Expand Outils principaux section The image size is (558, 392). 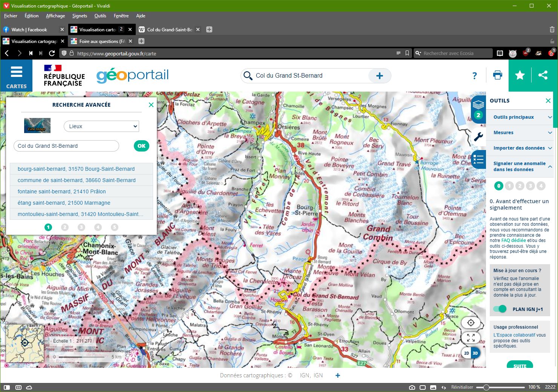pyautogui.click(x=520, y=117)
